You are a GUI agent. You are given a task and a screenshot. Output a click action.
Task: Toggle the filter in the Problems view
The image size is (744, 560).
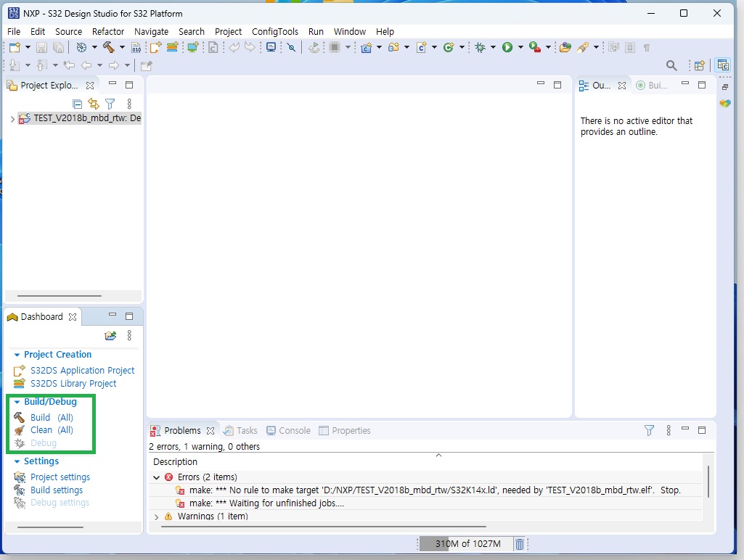(649, 430)
